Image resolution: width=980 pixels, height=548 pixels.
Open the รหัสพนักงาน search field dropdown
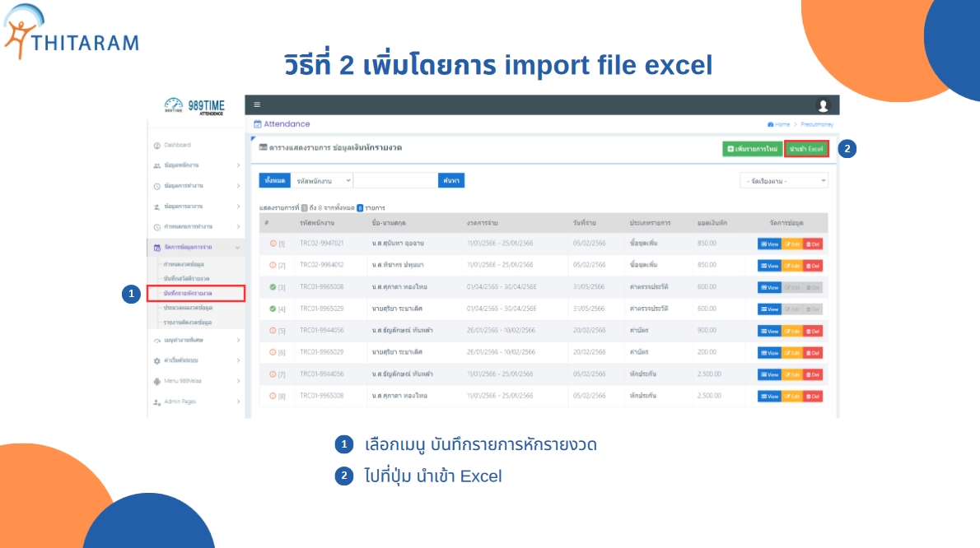[323, 179]
